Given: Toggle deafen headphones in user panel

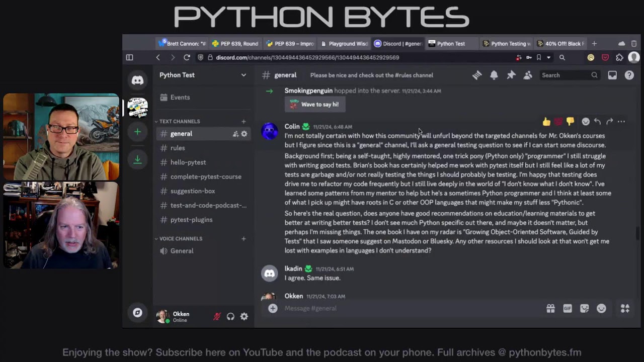Looking at the screenshot, I should tap(230, 317).
